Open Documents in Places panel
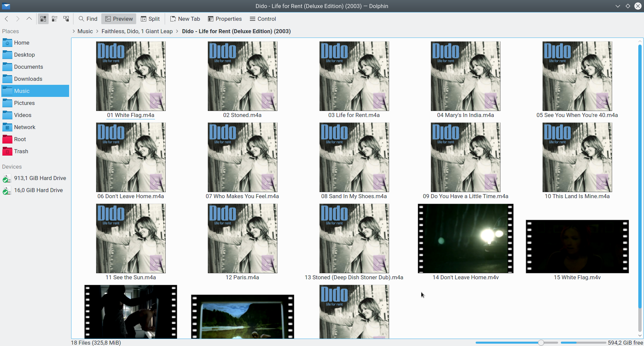Image resolution: width=644 pixels, height=346 pixels. (x=35, y=67)
